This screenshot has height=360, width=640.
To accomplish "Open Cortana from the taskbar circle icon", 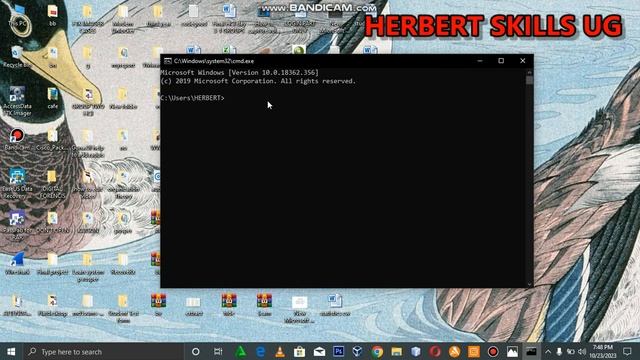I will tap(196, 351).
